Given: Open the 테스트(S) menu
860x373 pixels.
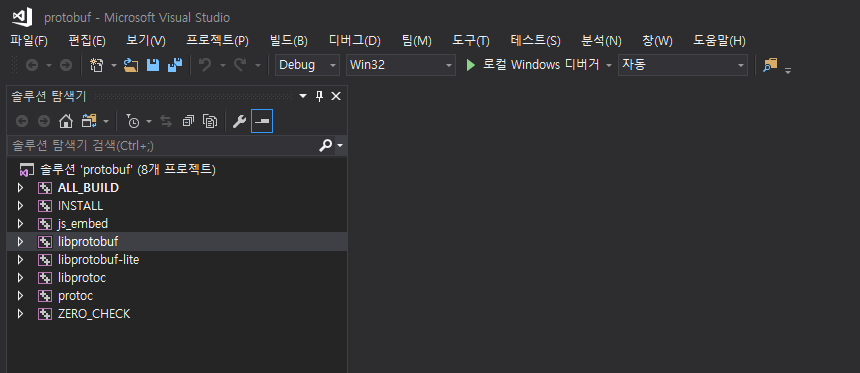Looking at the screenshot, I should [x=536, y=41].
